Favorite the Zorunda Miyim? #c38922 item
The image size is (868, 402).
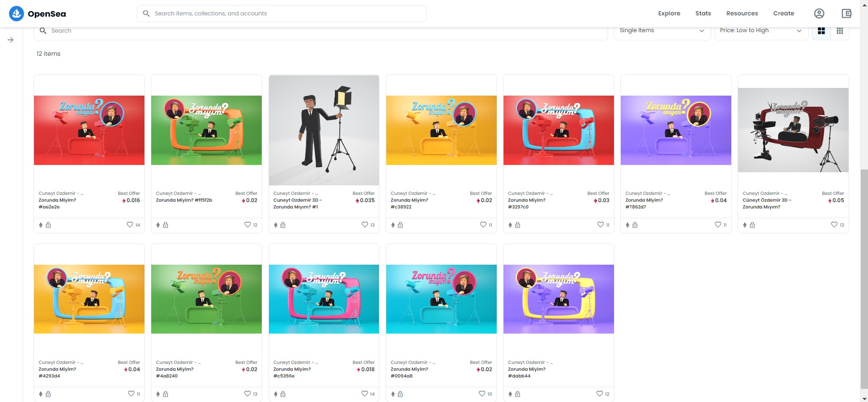coord(483,225)
